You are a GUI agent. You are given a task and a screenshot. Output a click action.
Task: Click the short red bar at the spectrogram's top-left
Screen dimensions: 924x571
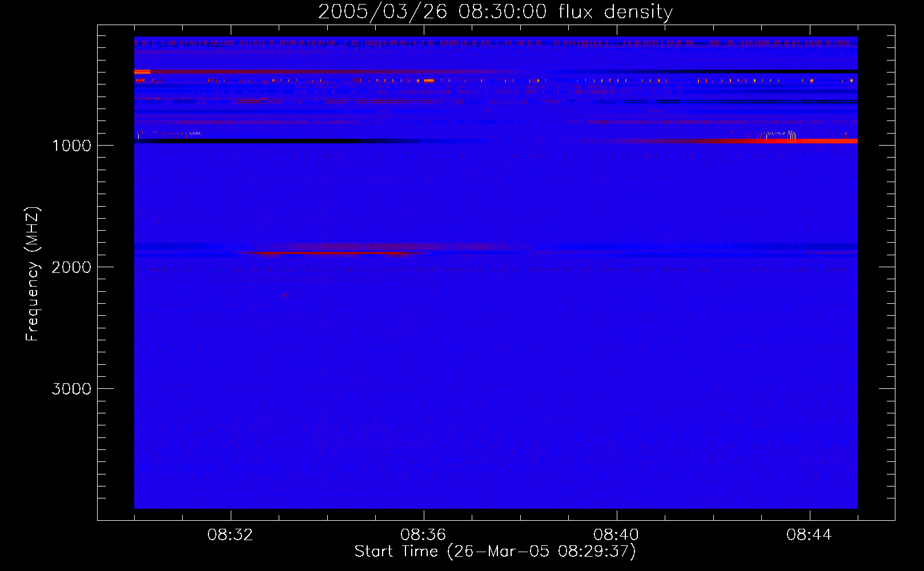tap(142, 71)
